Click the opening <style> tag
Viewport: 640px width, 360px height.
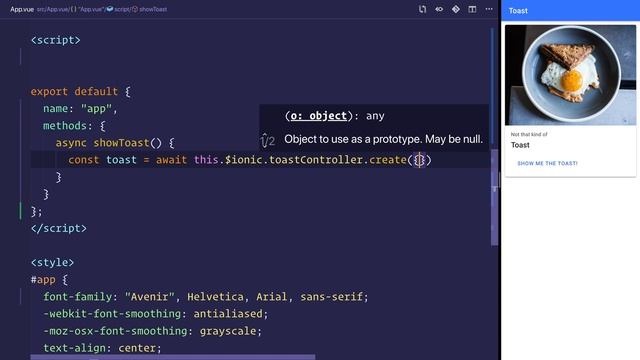coord(52,262)
